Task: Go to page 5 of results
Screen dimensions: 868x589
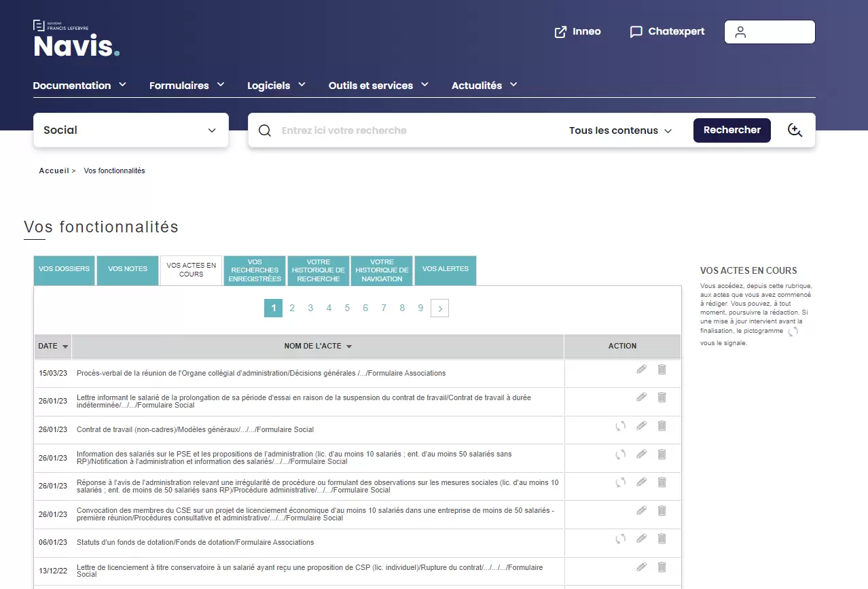Action: [347, 308]
